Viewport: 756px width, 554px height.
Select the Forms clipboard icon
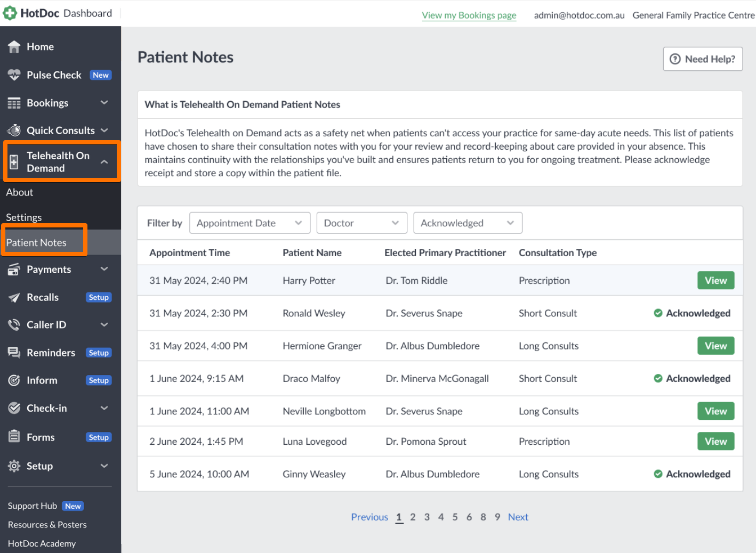pos(13,436)
